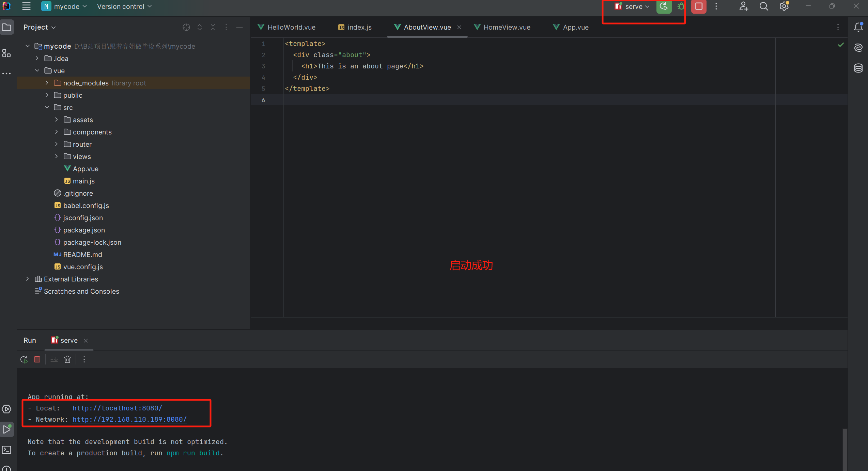Close the AboutView.vue tab
The height and width of the screenshot is (471, 868).
(459, 27)
